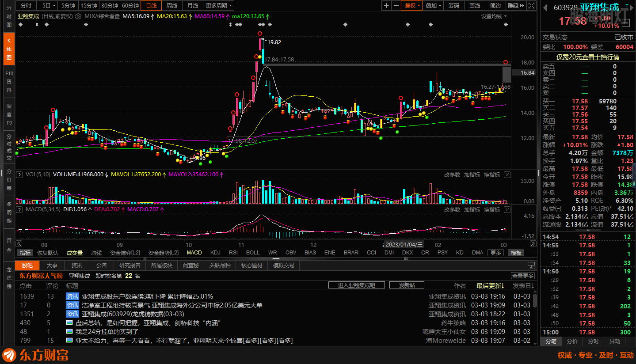The width and height of the screenshot is (636, 364).
Task: Open 叠加 overlay dropdown
Action: tap(433, 6)
